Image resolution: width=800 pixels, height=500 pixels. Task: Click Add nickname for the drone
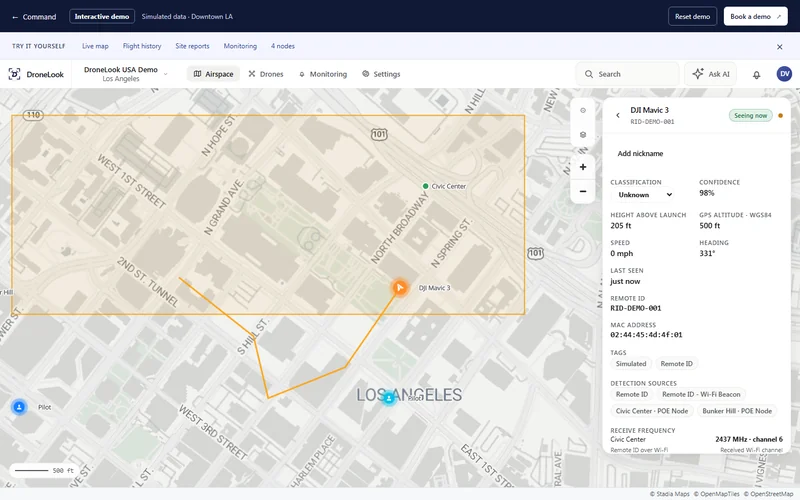coord(640,154)
